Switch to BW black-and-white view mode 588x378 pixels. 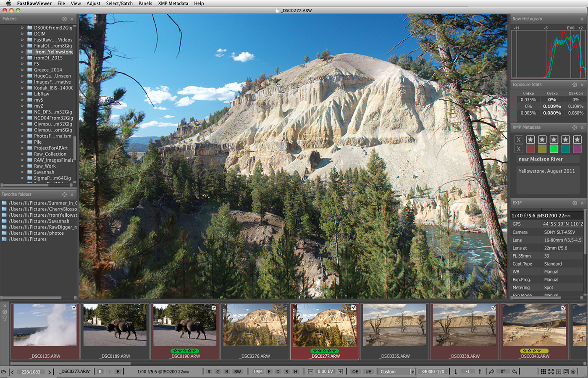[x=237, y=371]
